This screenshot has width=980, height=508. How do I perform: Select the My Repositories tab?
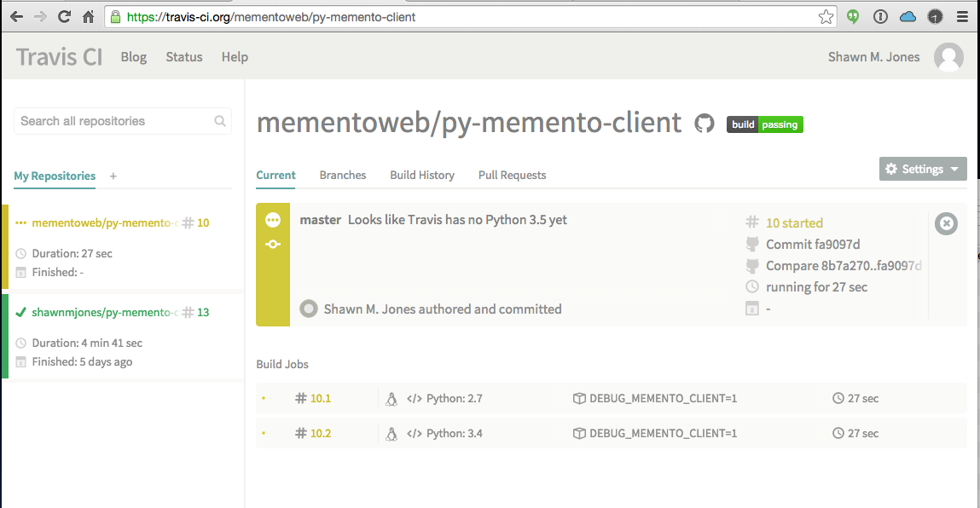[55, 176]
